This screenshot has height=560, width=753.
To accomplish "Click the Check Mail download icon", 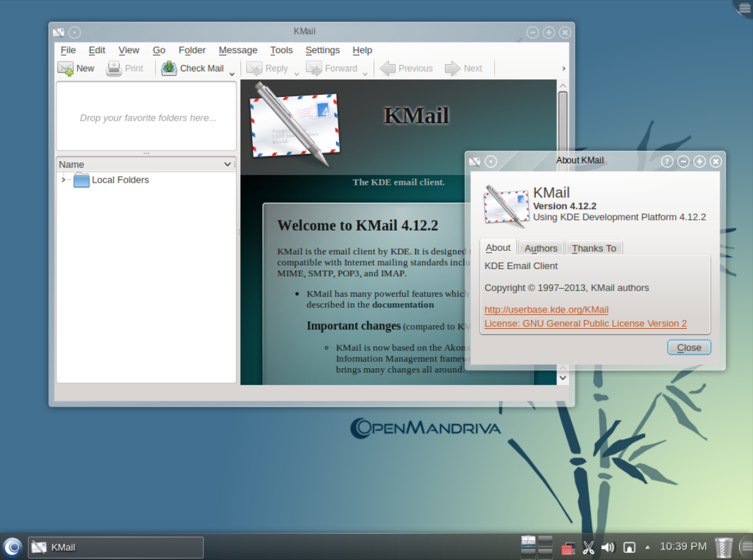I will (x=169, y=69).
